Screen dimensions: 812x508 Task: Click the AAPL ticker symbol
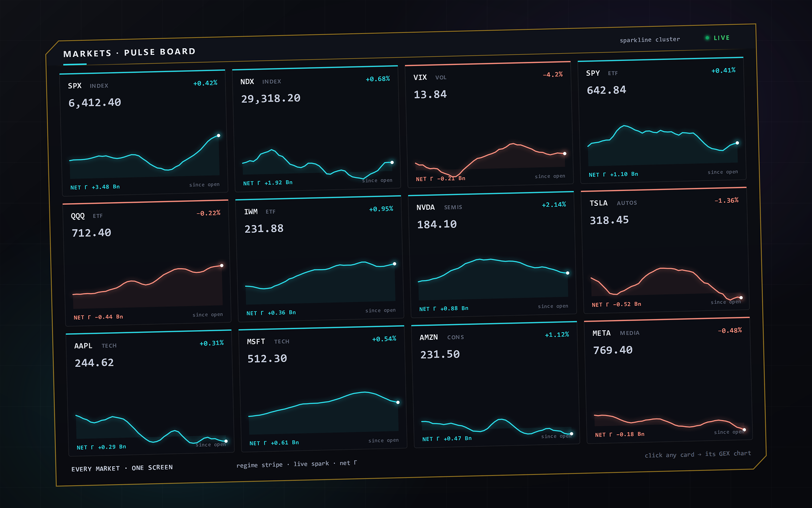(x=83, y=346)
